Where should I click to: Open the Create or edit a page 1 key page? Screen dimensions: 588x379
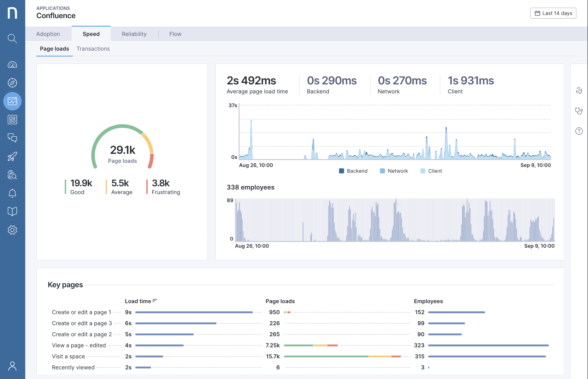tap(81, 312)
